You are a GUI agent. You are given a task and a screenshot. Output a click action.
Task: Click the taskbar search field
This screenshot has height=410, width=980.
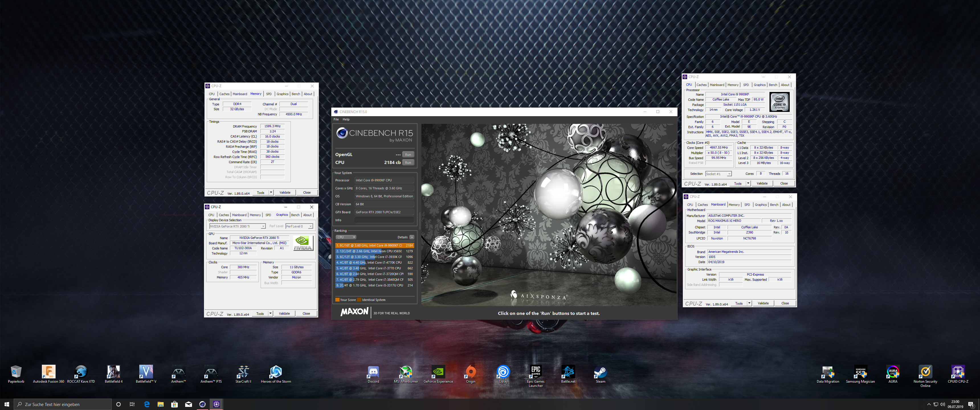[x=63, y=404]
